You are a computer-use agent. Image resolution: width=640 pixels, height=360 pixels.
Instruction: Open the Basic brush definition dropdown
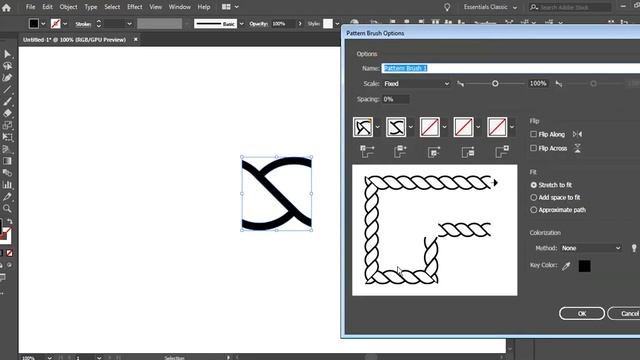pos(242,24)
